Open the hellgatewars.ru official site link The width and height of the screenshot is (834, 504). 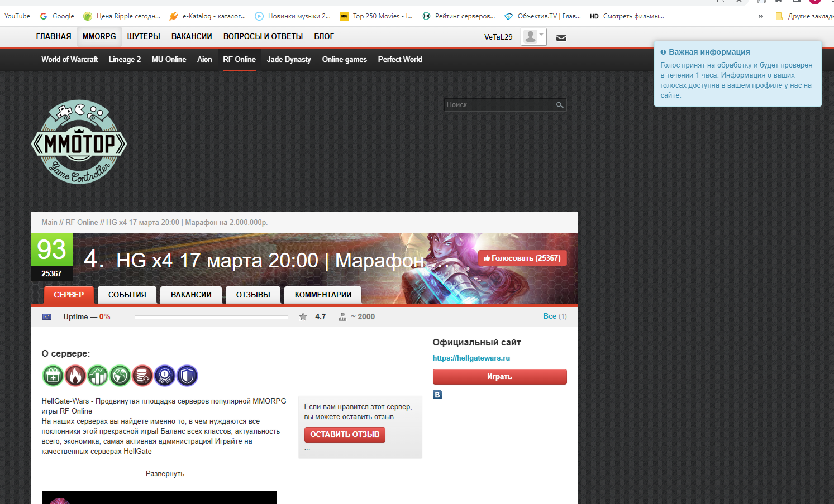pyautogui.click(x=471, y=358)
